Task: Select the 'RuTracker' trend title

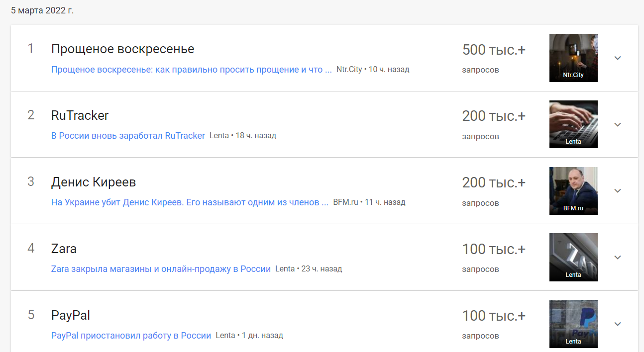Action: point(80,115)
